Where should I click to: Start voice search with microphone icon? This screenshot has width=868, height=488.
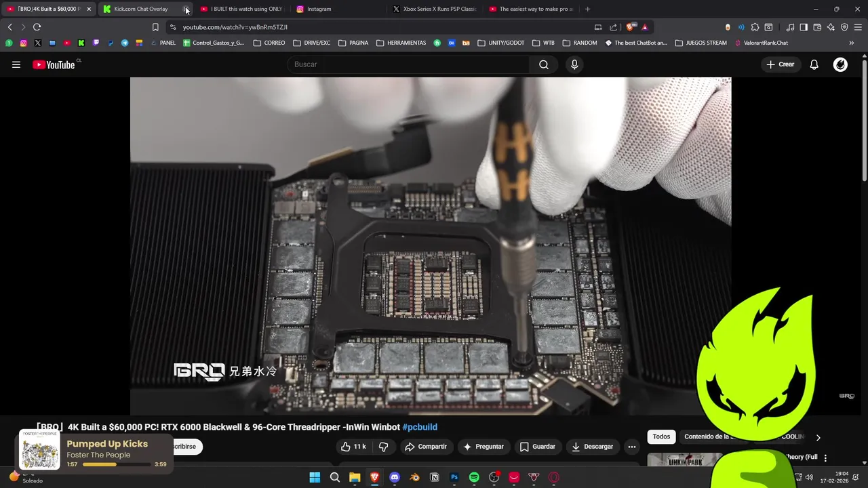pyautogui.click(x=574, y=64)
